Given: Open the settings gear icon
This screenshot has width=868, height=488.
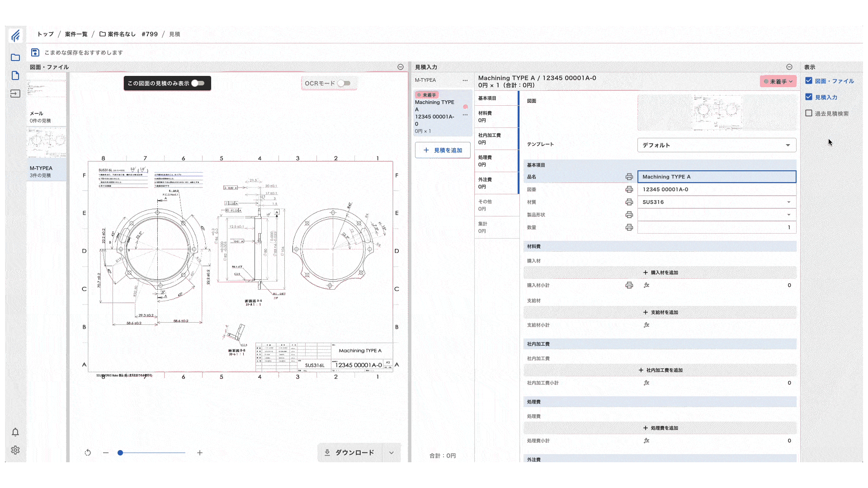Looking at the screenshot, I should tap(15, 450).
